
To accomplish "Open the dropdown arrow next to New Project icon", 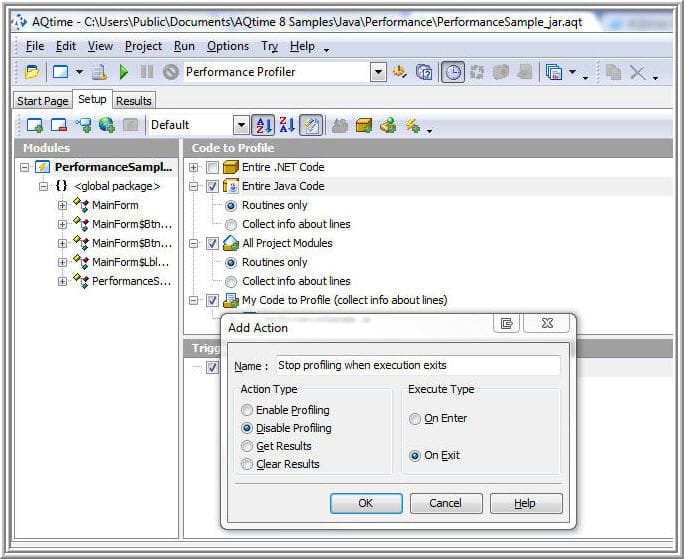I will pyautogui.click(x=79, y=71).
